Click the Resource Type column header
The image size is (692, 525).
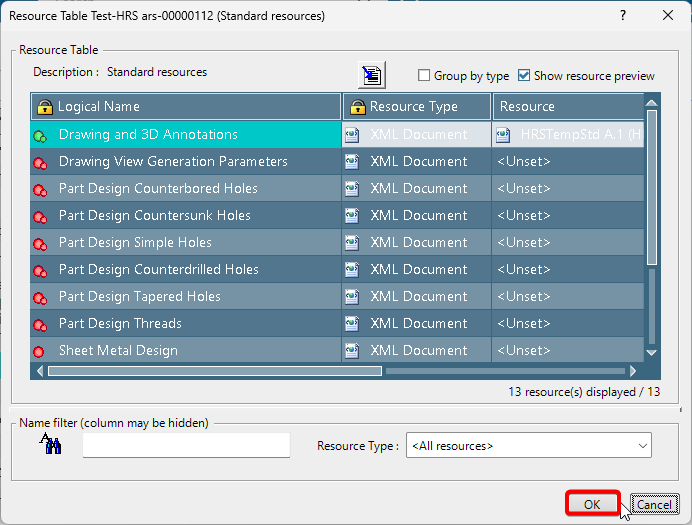tap(417, 106)
